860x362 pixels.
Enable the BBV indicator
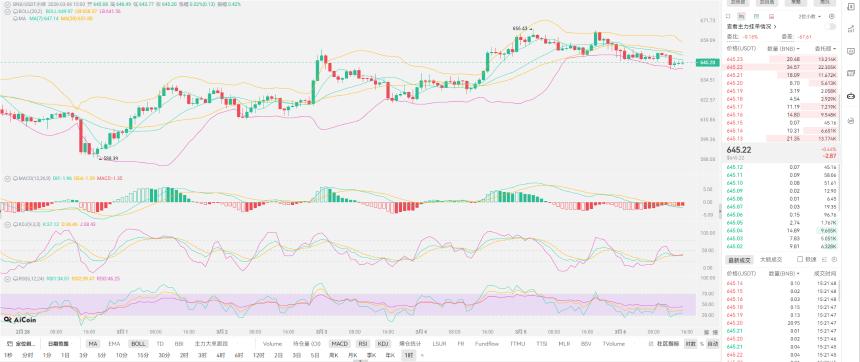[586, 344]
